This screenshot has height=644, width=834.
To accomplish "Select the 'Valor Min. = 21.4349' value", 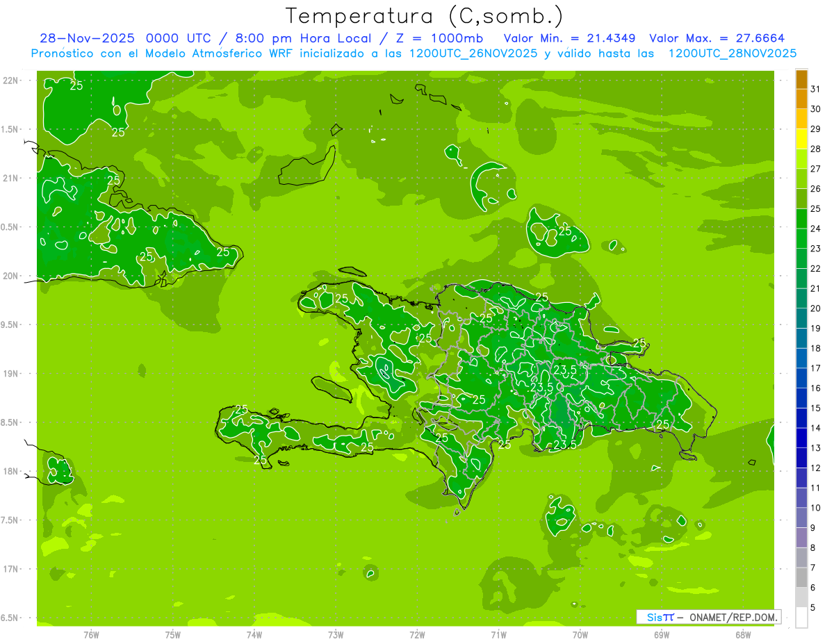I will (x=571, y=38).
